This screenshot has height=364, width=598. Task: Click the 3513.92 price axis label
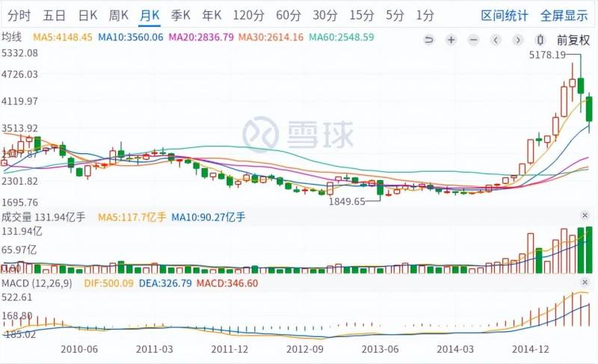tap(20, 129)
